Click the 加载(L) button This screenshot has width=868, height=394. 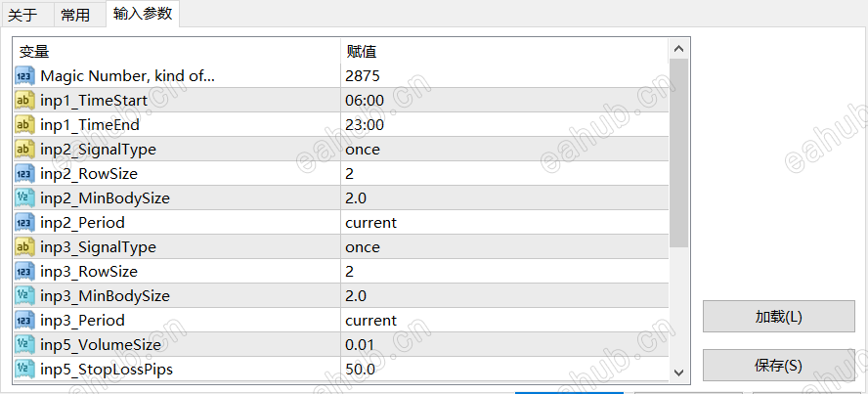tap(779, 317)
